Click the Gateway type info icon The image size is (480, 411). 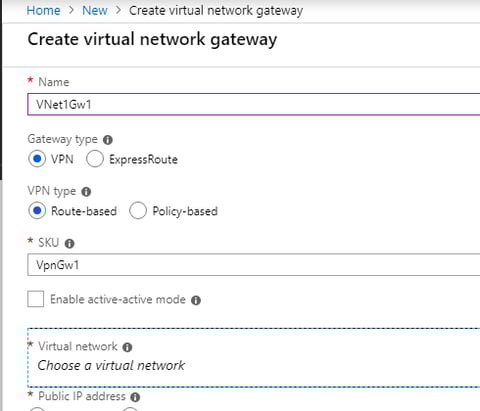coord(108,140)
